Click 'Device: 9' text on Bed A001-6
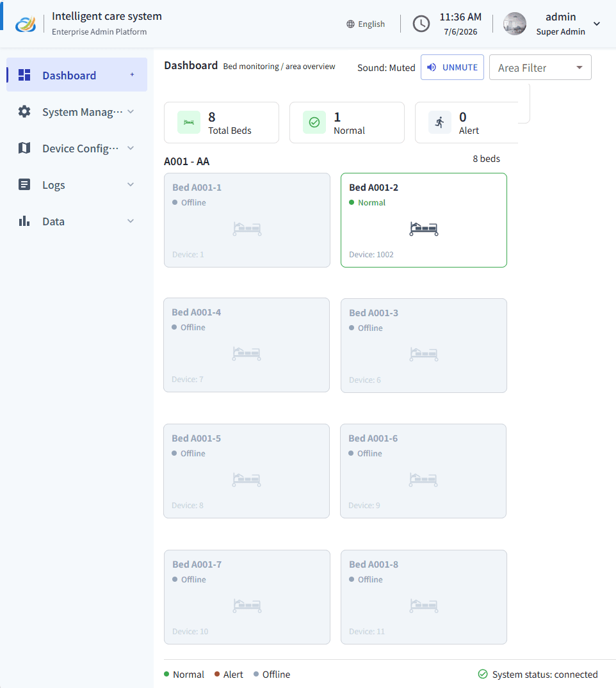This screenshot has width=616, height=688. [364, 506]
